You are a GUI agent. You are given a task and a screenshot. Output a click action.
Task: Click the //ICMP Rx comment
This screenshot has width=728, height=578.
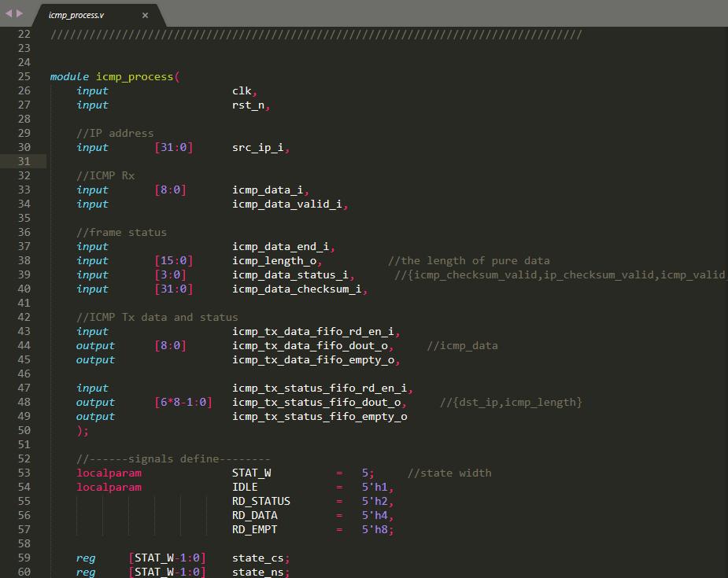tap(105, 175)
